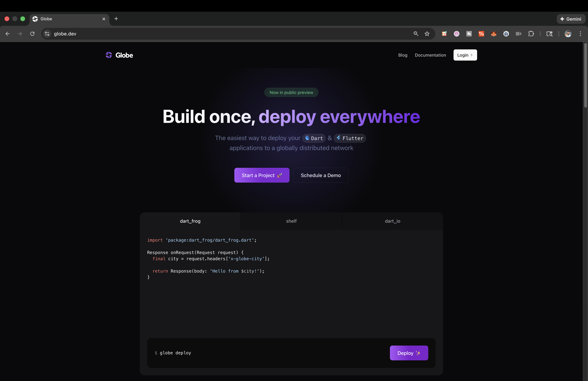
Task: Click the orange slash extension icon
Action: click(x=481, y=34)
